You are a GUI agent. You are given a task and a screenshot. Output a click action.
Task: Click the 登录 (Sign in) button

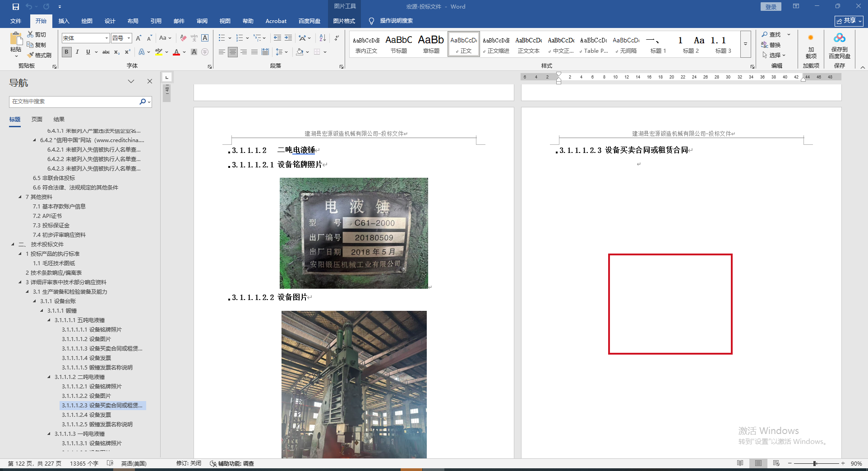771,7
